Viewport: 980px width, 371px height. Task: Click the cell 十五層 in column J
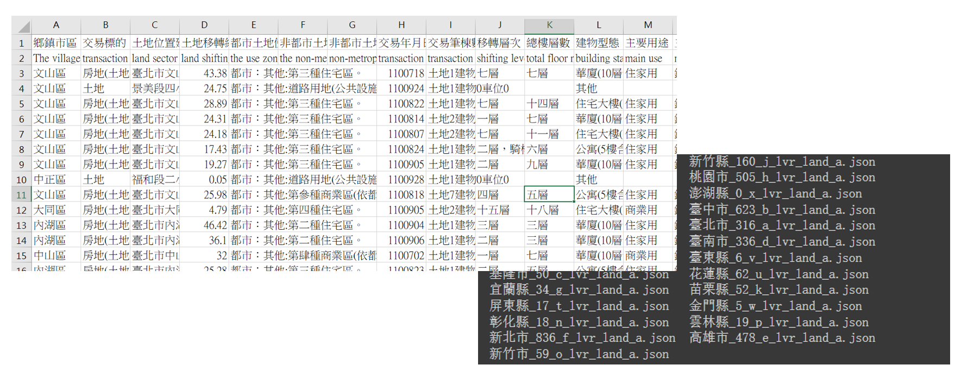point(500,210)
